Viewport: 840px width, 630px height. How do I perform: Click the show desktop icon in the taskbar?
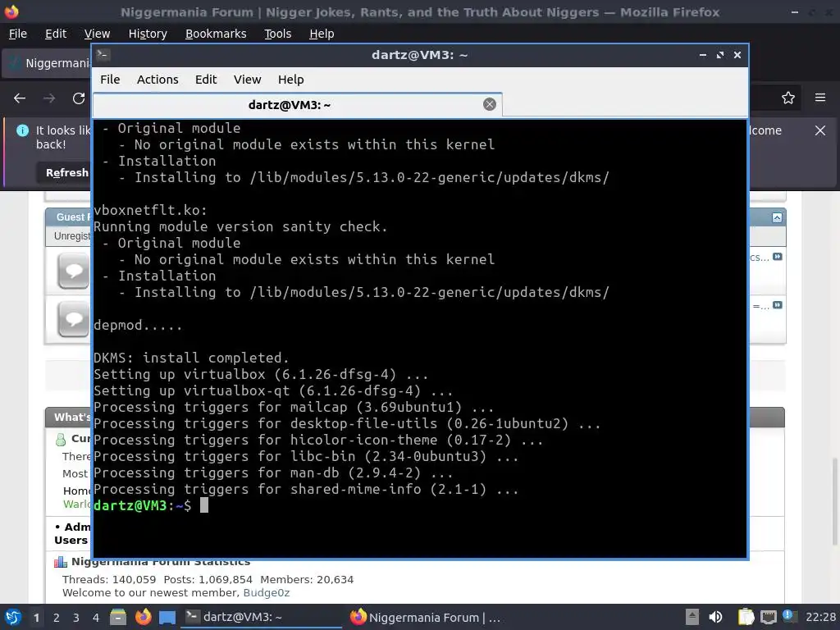coord(167,617)
